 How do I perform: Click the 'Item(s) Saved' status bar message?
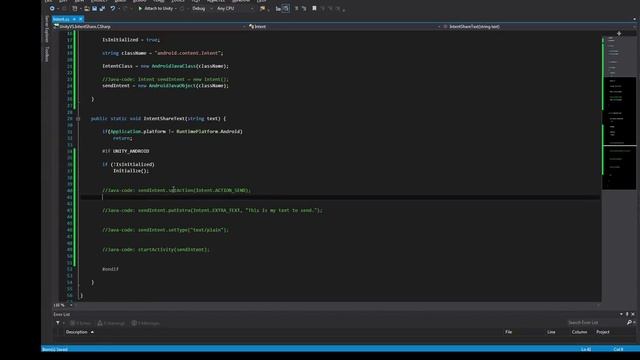(55, 349)
